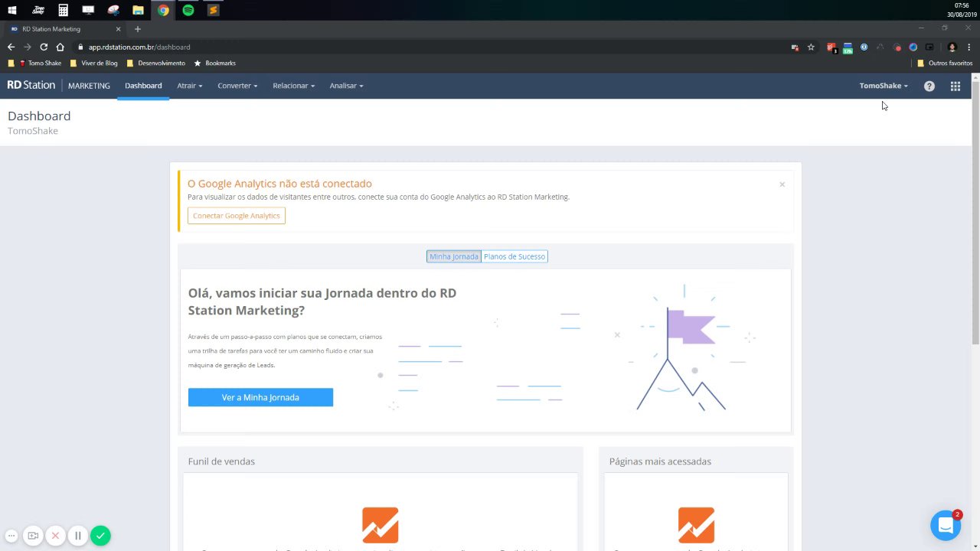The image size is (980, 551).
Task: Expand the Relacionar menu
Action: 293,86
